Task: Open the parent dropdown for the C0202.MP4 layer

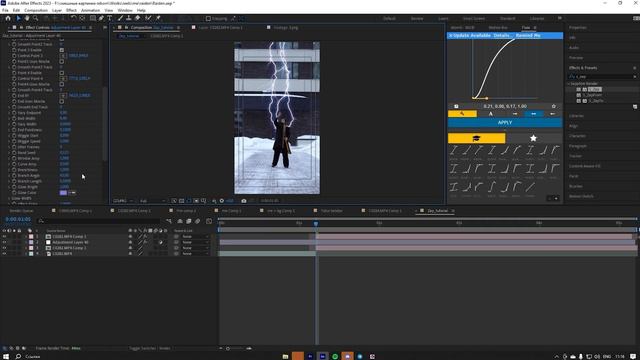Action: point(195,253)
